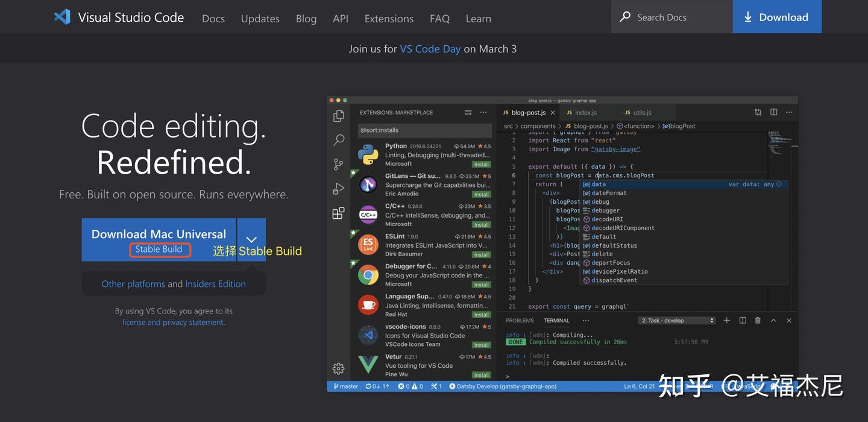Install the Python extension
The width and height of the screenshot is (868, 422).
[480, 163]
